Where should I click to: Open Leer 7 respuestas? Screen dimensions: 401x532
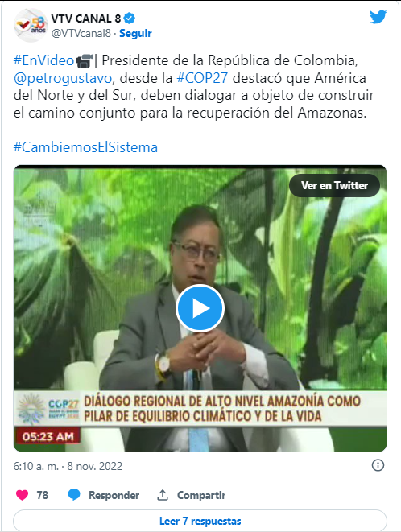[200, 521]
